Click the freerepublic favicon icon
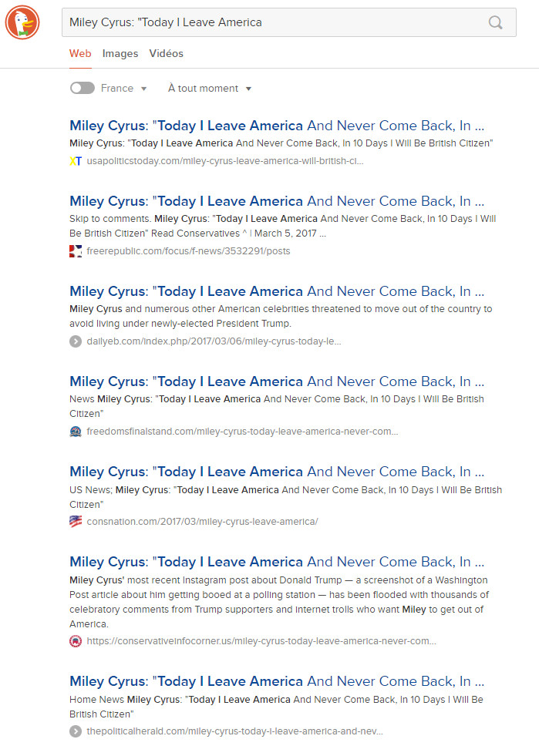This screenshot has width=539, height=756. [76, 251]
